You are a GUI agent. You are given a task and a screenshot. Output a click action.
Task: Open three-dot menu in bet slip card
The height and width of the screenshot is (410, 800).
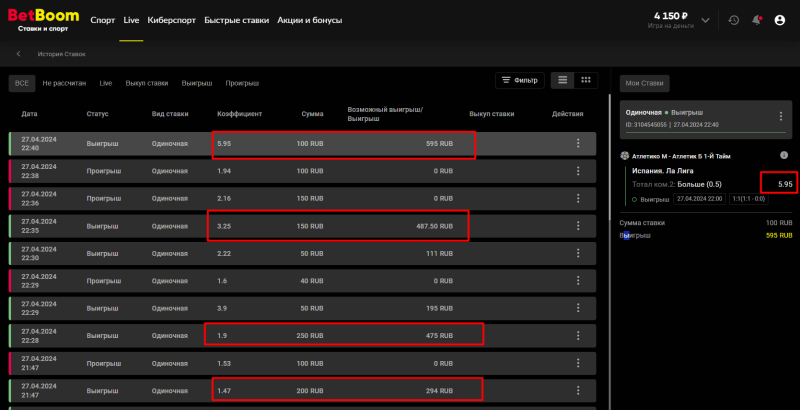click(x=781, y=118)
